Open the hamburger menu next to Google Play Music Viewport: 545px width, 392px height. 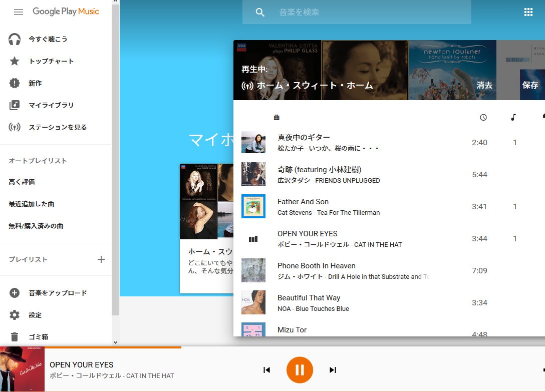19,12
